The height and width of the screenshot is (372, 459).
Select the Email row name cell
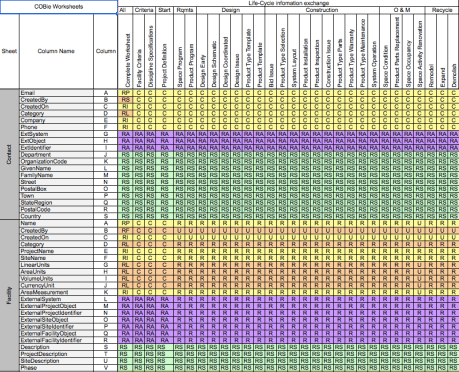56,93
